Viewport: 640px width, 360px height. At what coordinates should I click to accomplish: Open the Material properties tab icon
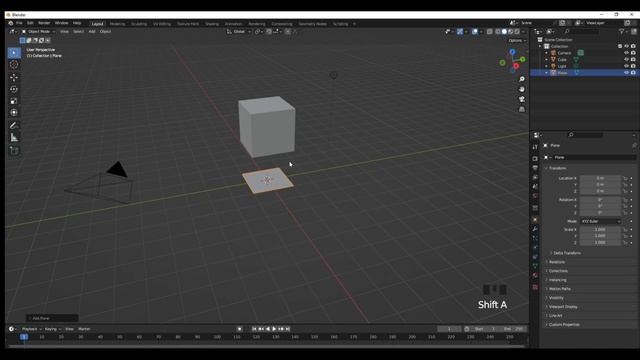pyautogui.click(x=535, y=276)
